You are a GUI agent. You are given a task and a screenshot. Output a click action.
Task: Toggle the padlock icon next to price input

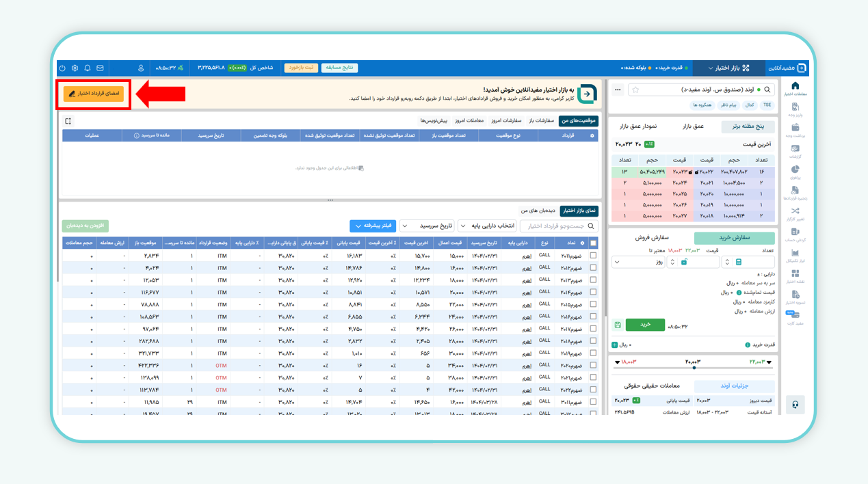click(685, 263)
